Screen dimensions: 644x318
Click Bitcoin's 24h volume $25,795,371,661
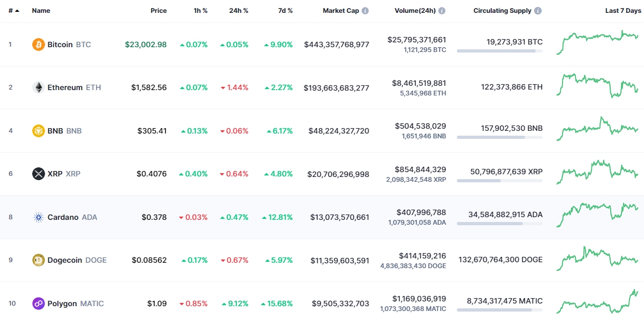417,40
